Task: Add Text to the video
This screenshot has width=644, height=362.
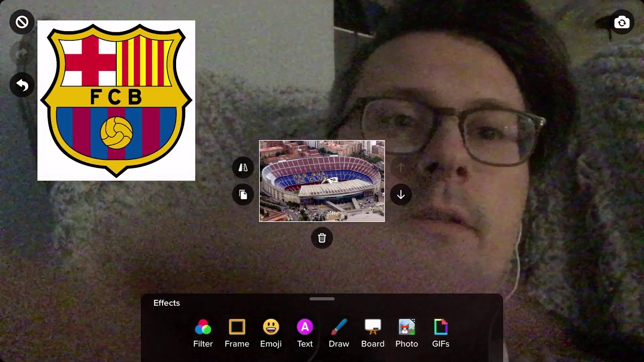Action: coord(305,333)
